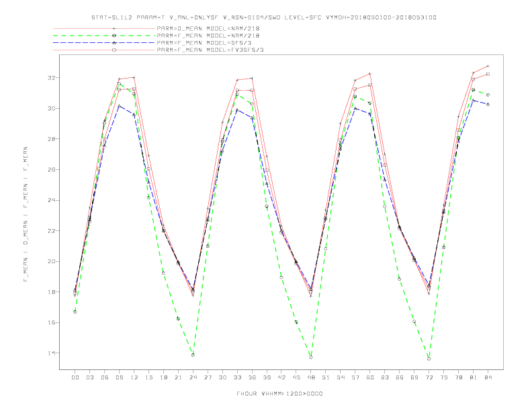
Task: Click x-axis forecast hour label 84
Action: click(488, 377)
